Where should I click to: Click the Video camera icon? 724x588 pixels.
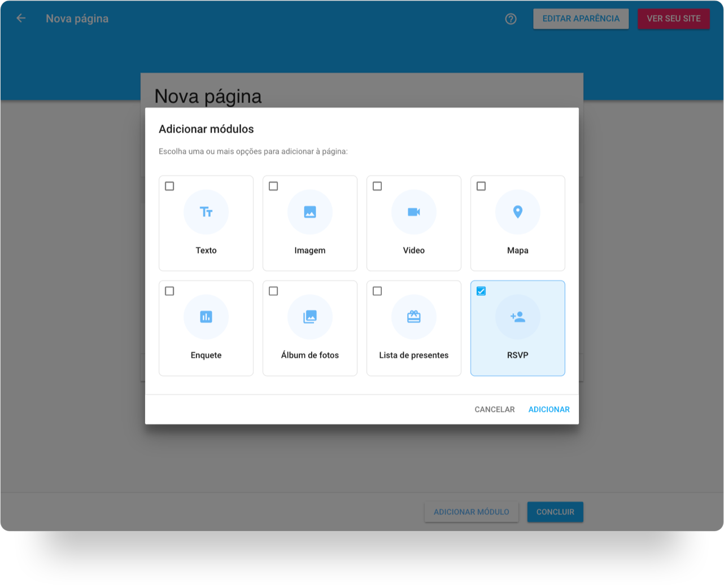point(414,212)
